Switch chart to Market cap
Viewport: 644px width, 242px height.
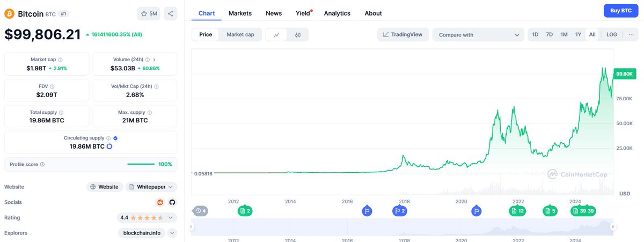[x=240, y=34]
